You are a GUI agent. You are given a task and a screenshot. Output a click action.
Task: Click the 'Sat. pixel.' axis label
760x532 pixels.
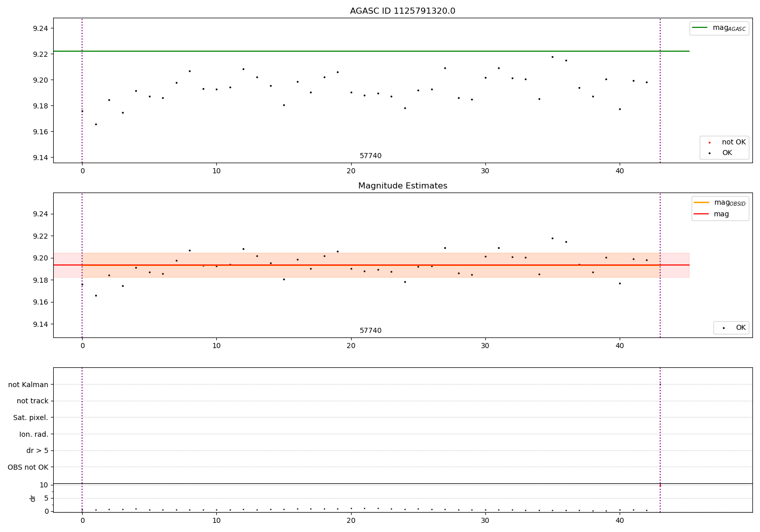point(31,417)
